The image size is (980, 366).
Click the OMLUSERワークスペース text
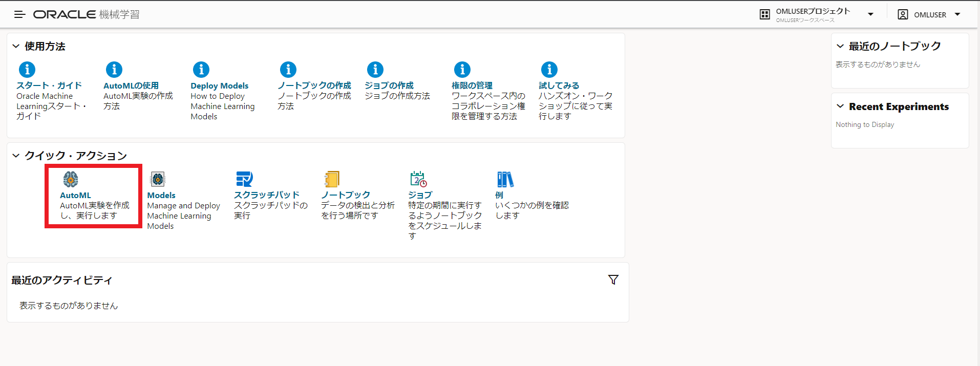[805, 20]
